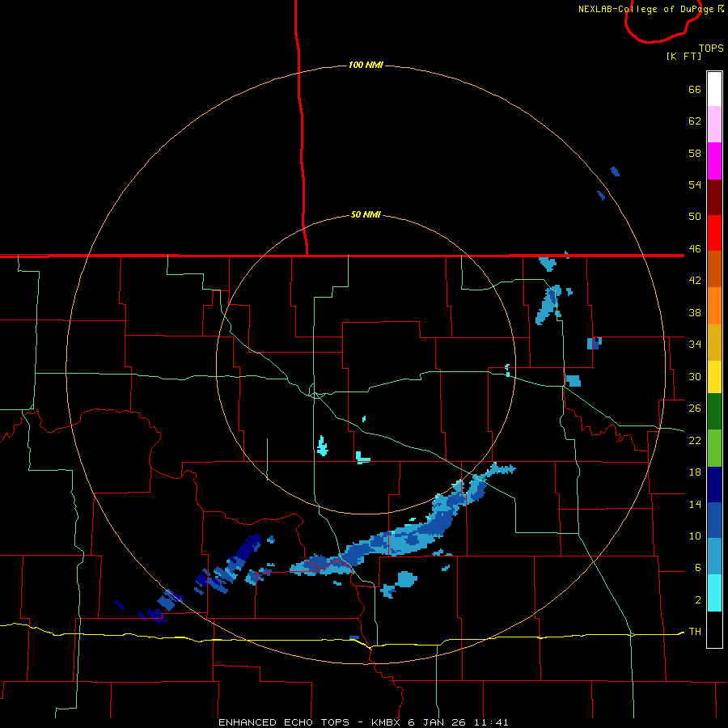Viewport: 728px width, 728px height.
Task: Pick the cyan legend color swatch
Action: tap(714, 593)
